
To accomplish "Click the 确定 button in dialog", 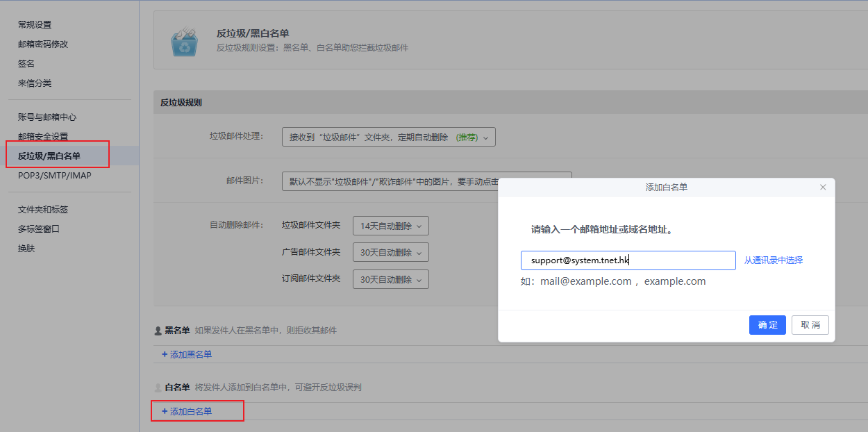I will (x=767, y=325).
